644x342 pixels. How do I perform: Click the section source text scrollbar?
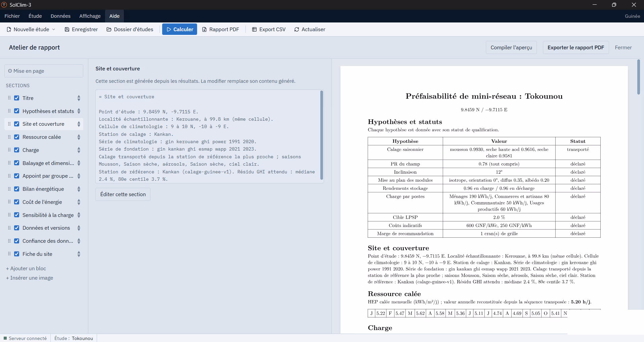322,135
